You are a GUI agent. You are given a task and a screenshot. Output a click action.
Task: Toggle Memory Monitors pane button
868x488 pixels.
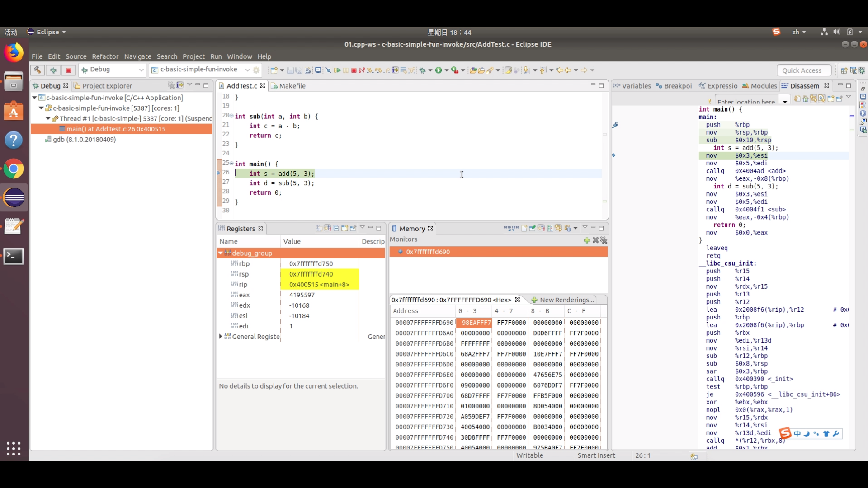coord(541,228)
